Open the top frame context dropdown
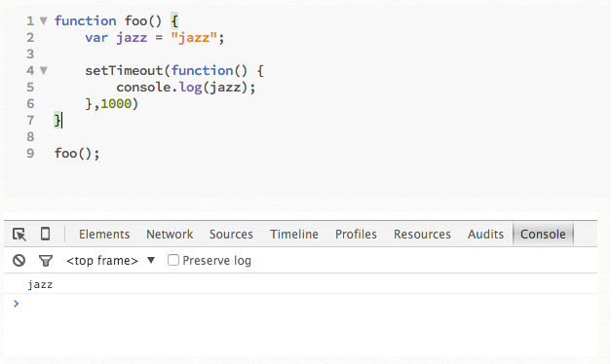The image size is (611, 364). click(x=111, y=261)
